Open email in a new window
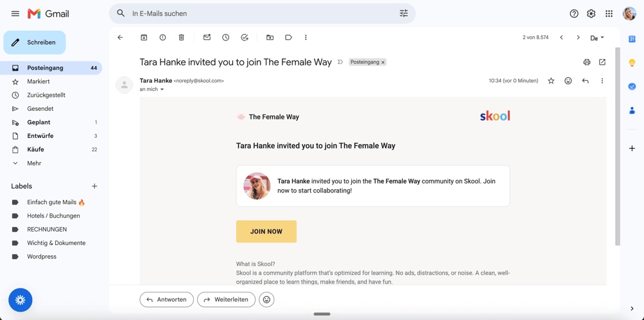This screenshot has height=320, width=644. point(602,62)
